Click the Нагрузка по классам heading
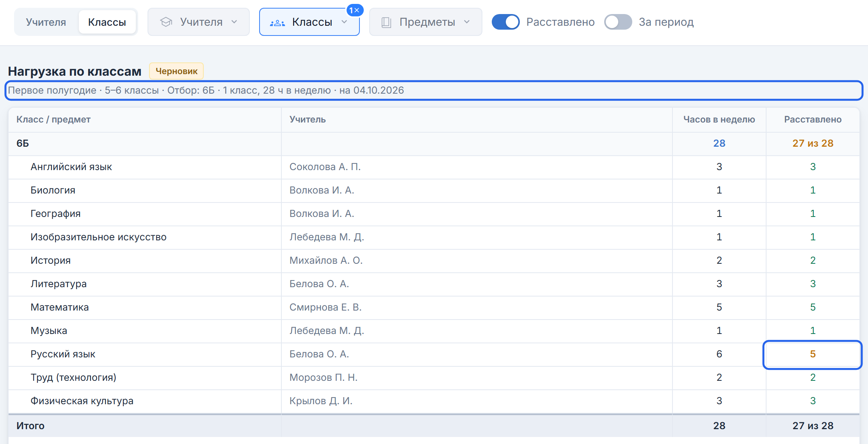This screenshot has width=868, height=444. pyautogui.click(x=75, y=71)
